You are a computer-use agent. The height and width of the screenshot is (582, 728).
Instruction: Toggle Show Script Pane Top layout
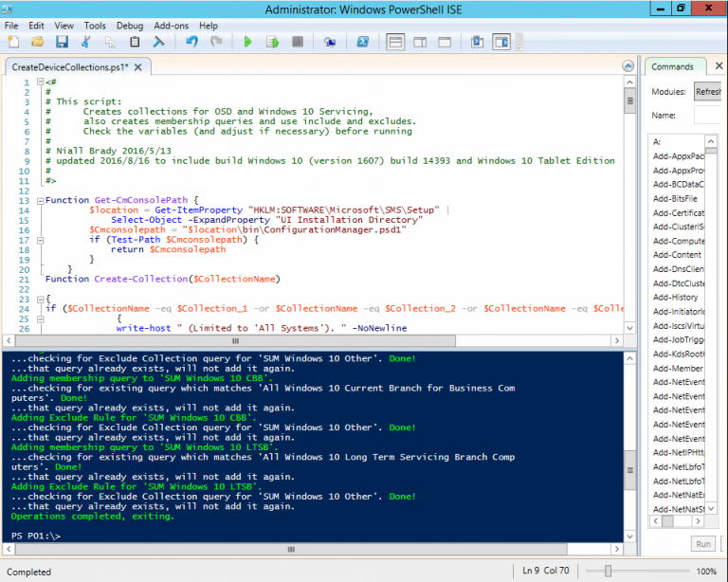point(395,42)
